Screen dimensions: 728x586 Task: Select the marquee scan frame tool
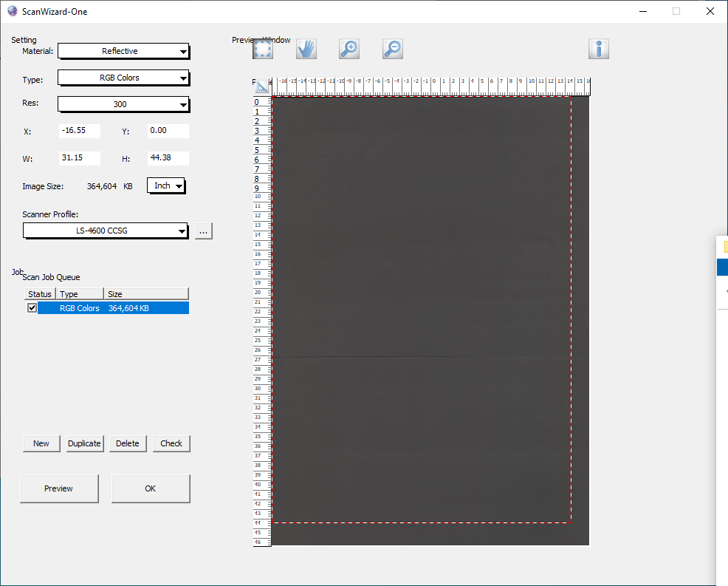point(263,50)
